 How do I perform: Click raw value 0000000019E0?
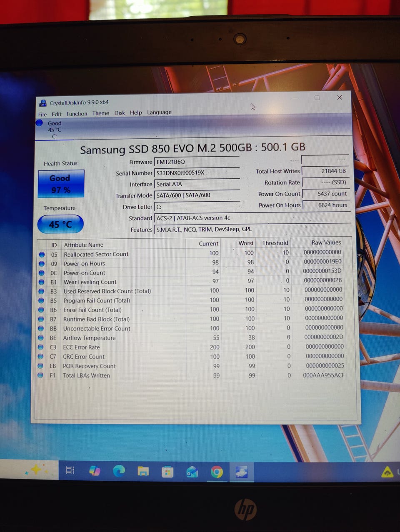[x=322, y=261]
